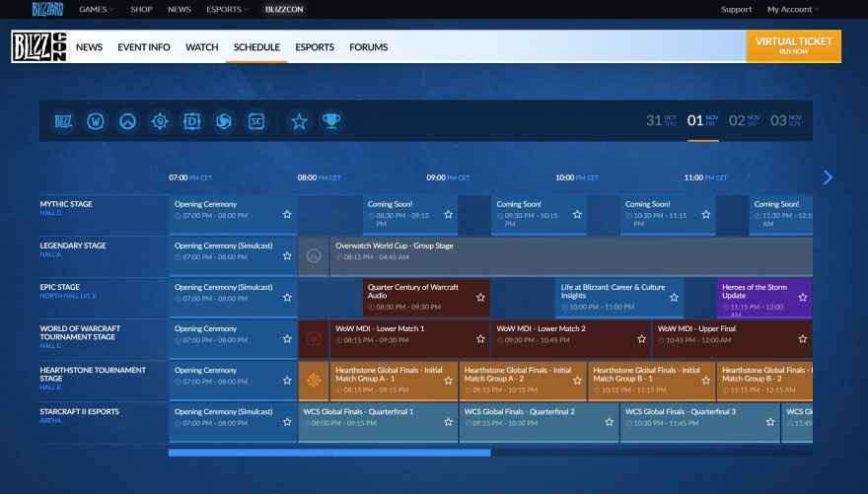Open BlizzCon in top navigation
This screenshot has height=494, width=868.
coord(284,9)
